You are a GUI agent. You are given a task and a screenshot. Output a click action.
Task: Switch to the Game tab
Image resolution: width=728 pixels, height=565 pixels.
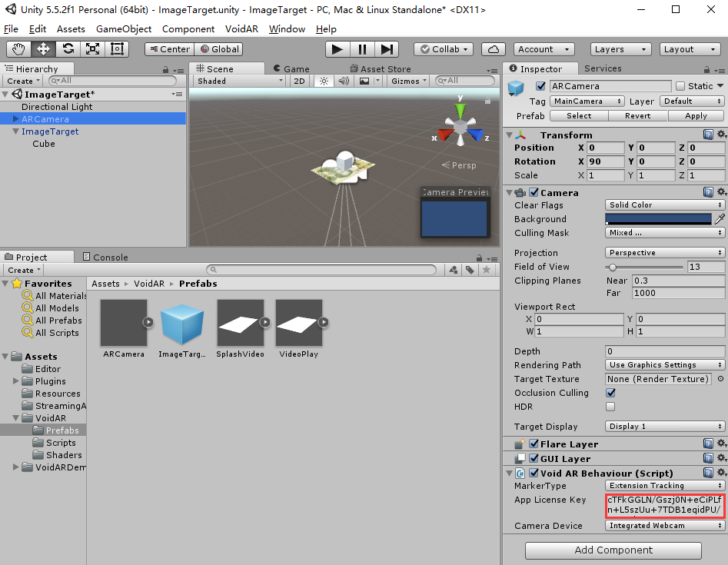[291, 68]
